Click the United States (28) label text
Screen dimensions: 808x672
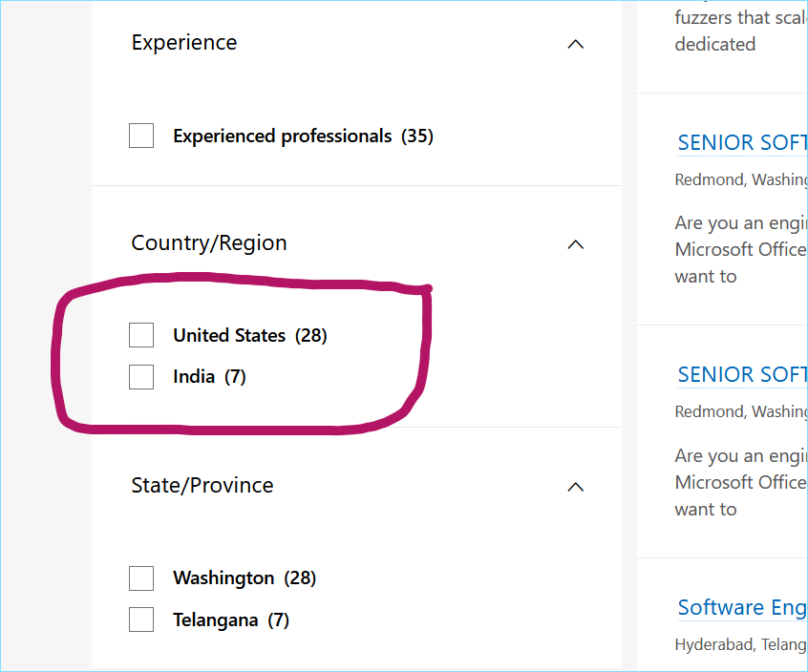click(x=250, y=336)
